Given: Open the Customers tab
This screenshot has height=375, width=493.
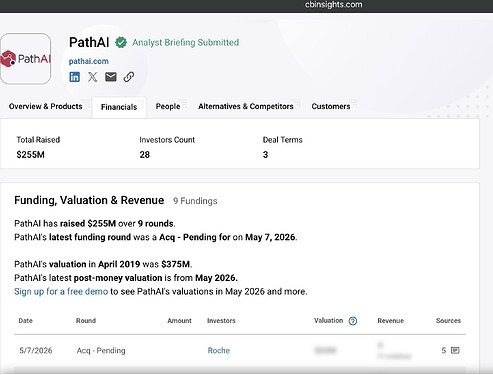Looking at the screenshot, I should (331, 106).
